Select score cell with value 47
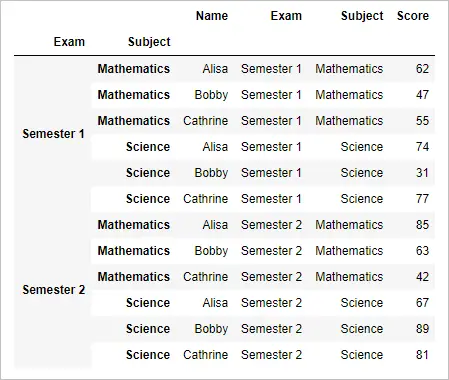The image size is (449, 380). tap(422, 95)
